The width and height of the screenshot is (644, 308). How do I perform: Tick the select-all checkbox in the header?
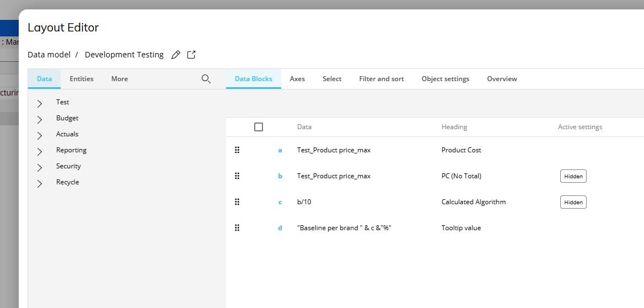tap(259, 127)
